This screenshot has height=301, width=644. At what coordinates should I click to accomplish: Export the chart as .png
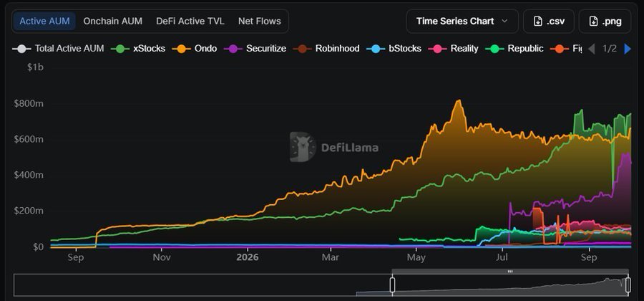point(605,21)
